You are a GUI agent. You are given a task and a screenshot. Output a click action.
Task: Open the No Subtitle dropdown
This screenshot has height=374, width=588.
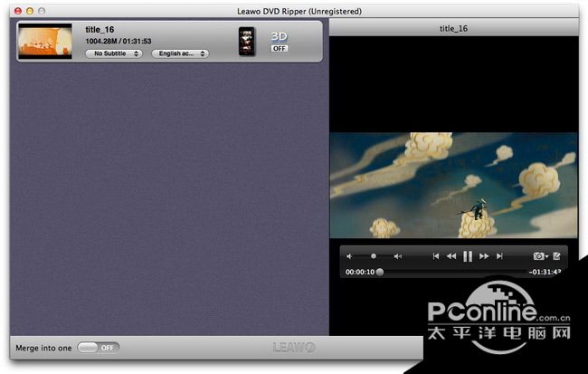tap(114, 53)
